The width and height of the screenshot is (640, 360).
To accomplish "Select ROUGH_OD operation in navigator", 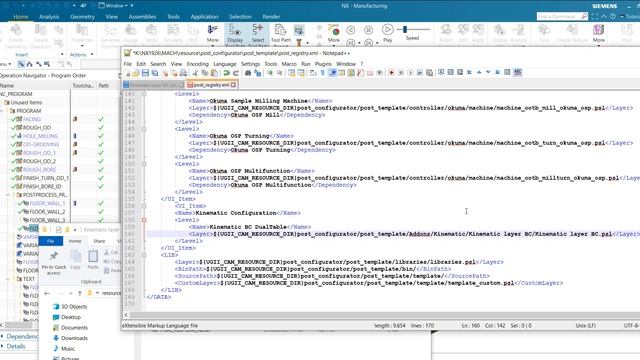I will (x=37, y=128).
